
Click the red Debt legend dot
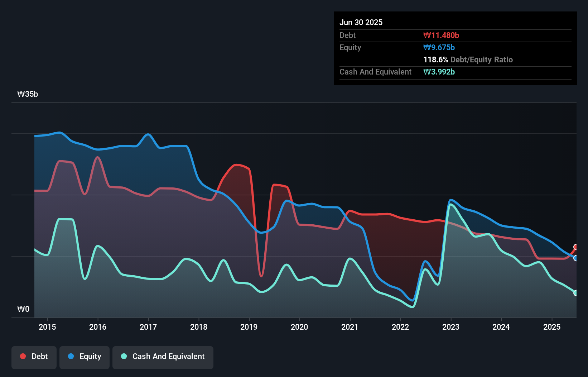coord(23,356)
